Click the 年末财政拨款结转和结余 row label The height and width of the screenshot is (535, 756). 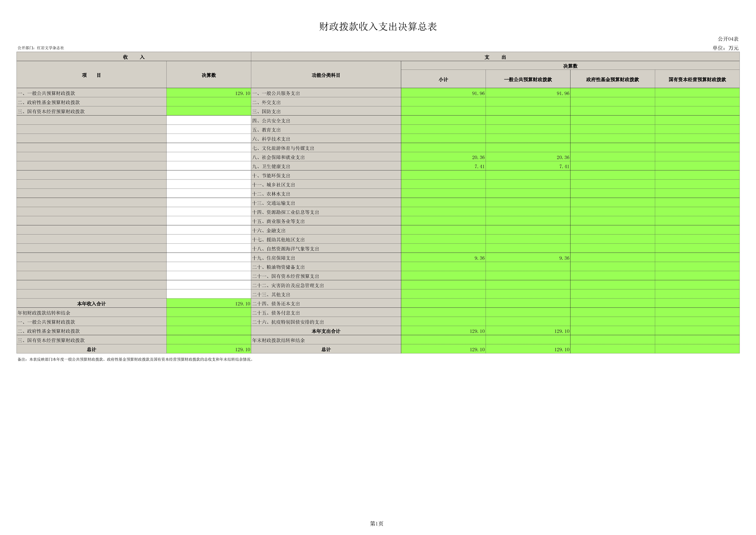point(278,340)
